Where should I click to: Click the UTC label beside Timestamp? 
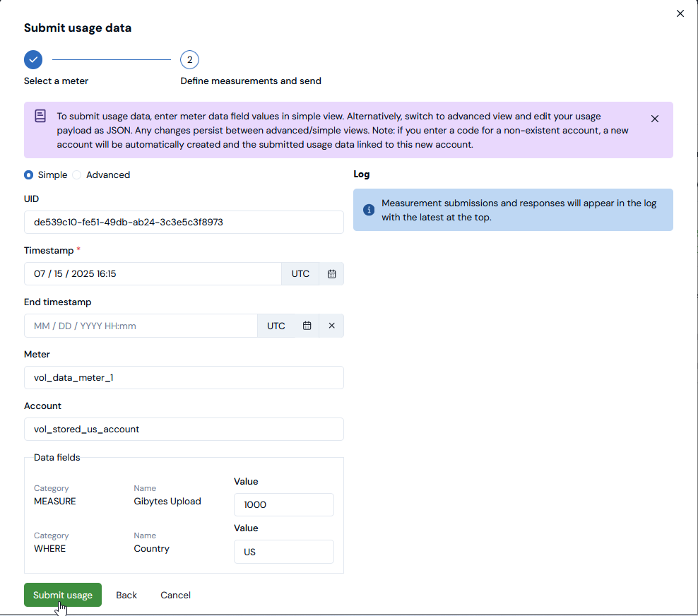pos(300,274)
